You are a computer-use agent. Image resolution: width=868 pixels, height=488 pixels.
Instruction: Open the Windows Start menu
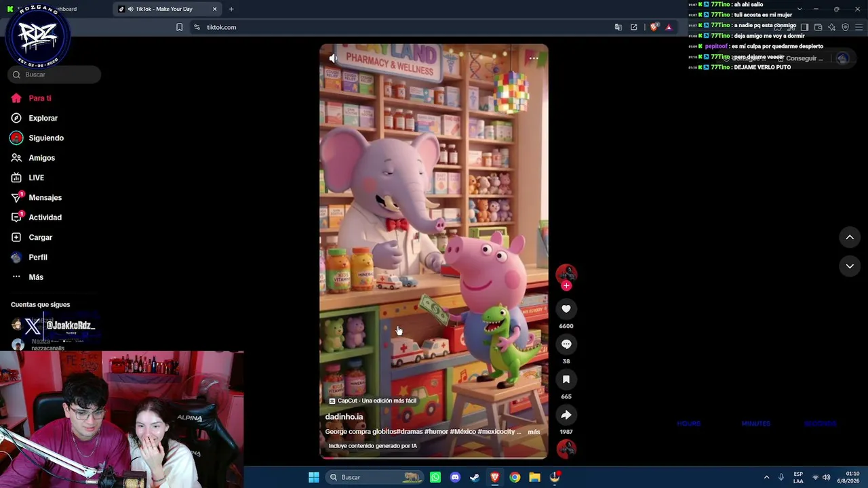[x=314, y=477]
